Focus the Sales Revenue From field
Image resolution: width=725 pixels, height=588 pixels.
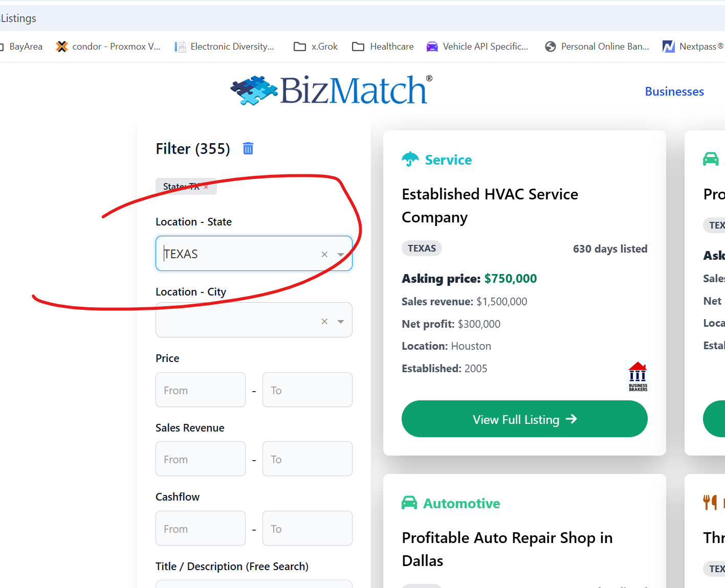click(x=201, y=459)
